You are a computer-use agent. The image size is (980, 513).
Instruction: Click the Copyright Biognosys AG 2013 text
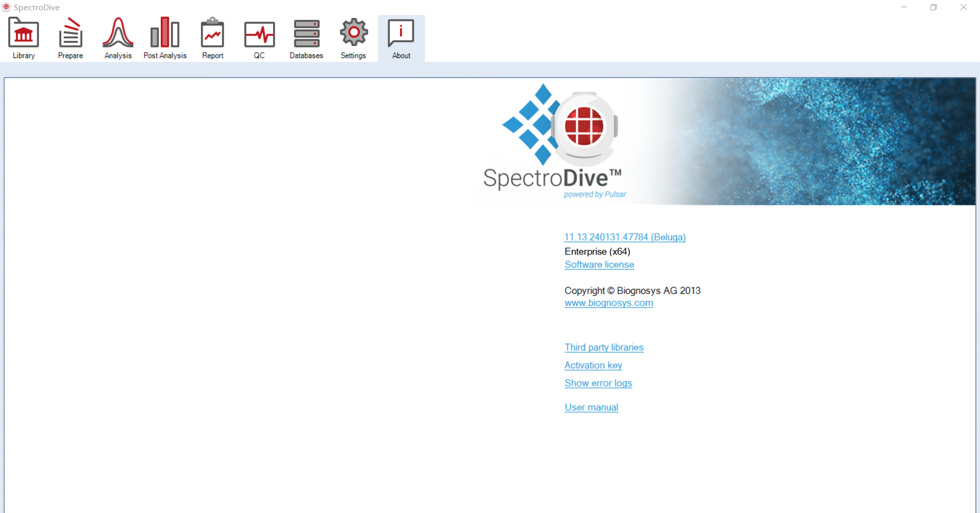tap(632, 291)
